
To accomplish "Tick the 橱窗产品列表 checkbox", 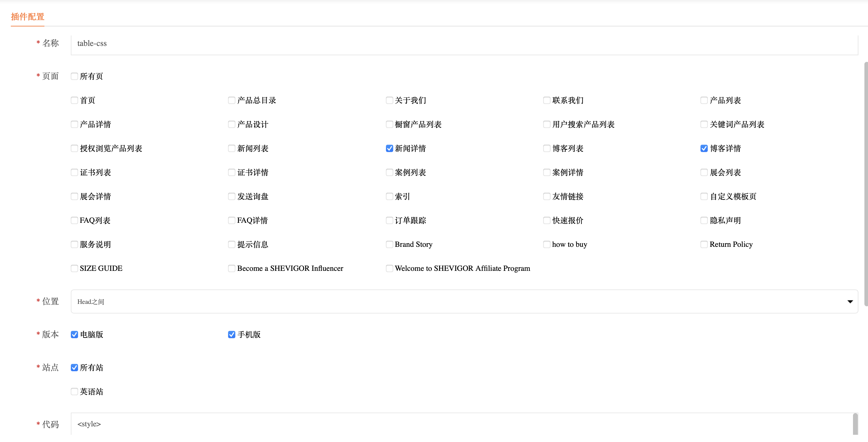I will pyautogui.click(x=390, y=124).
